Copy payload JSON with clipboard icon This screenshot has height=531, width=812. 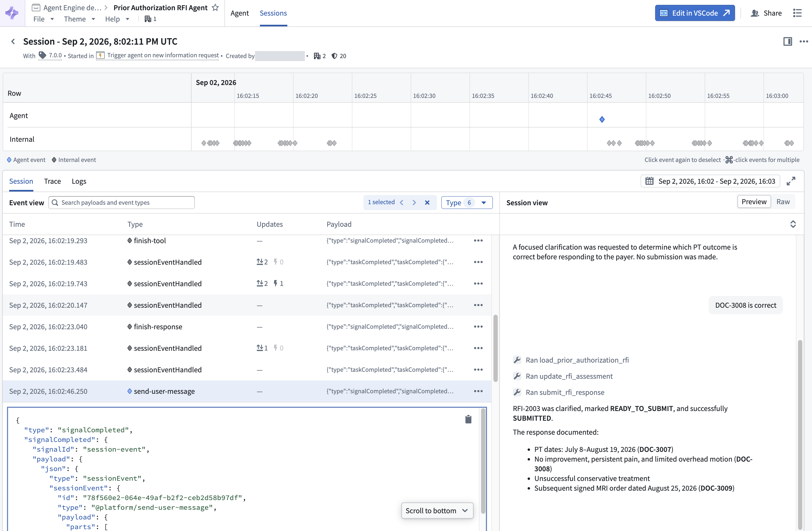point(468,419)
